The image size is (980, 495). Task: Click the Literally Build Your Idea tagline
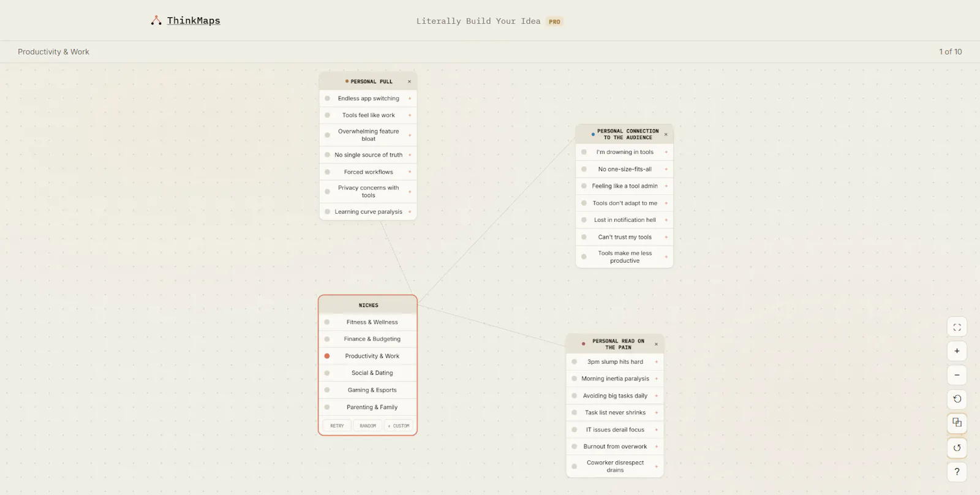coord(478,21)
